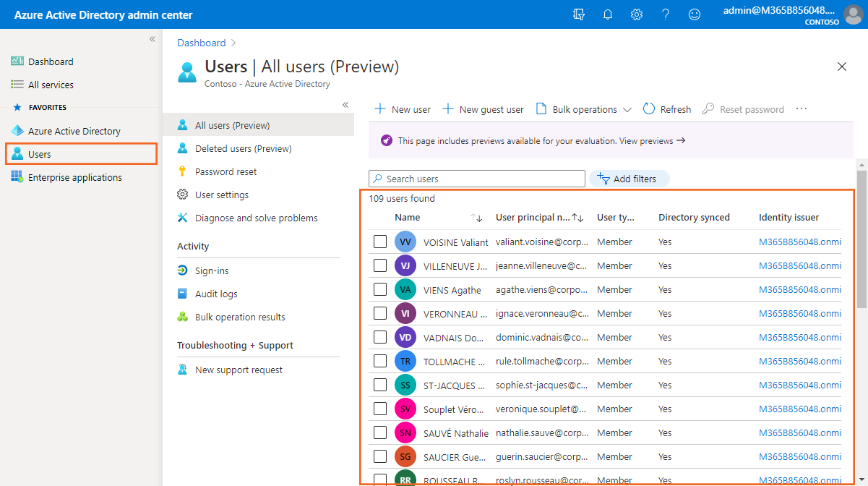Click the help question mark icon
Viewport: 868px width, 486px height.
click(666, 14)
